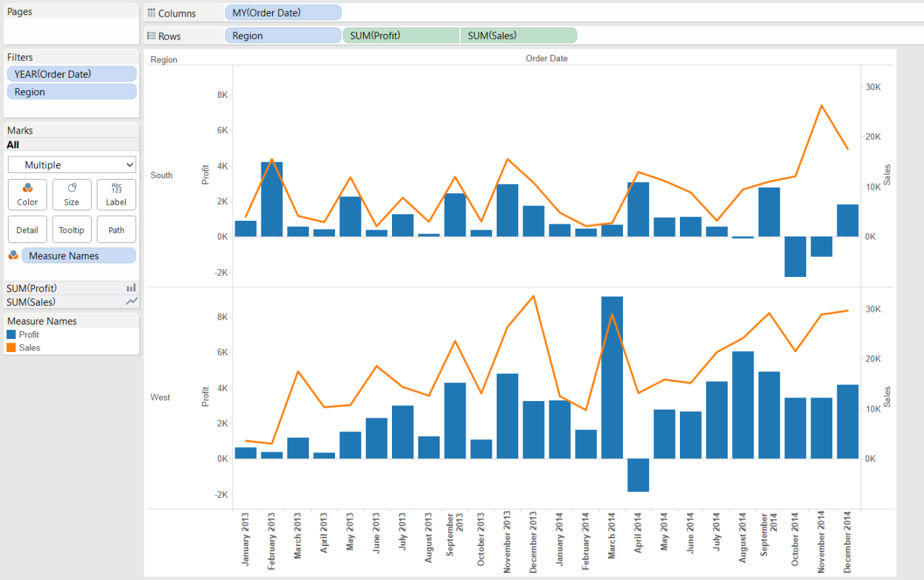Click the color icon beside the Measure Names pill

pos(13,255)
